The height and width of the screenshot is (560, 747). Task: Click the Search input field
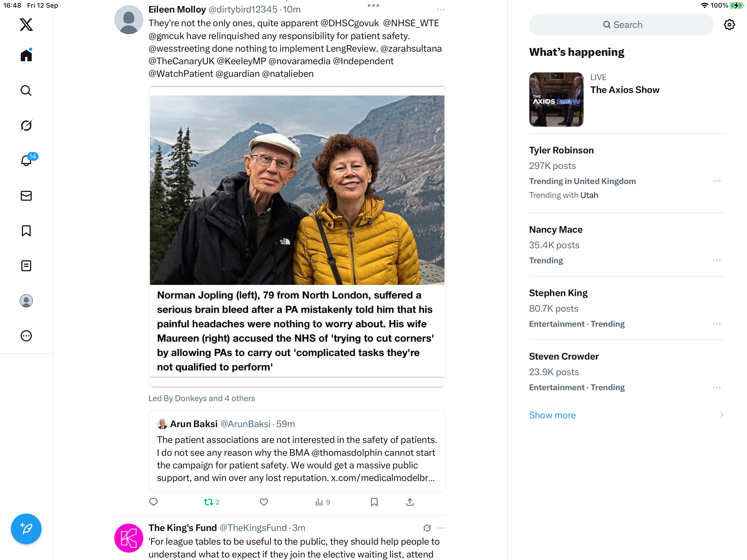[x=621, y=25]
